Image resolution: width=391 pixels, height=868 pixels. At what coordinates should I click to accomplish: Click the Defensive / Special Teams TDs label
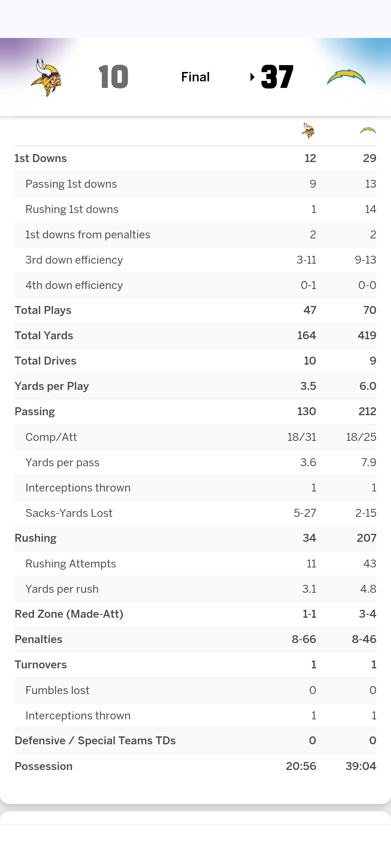coord(95,741)
